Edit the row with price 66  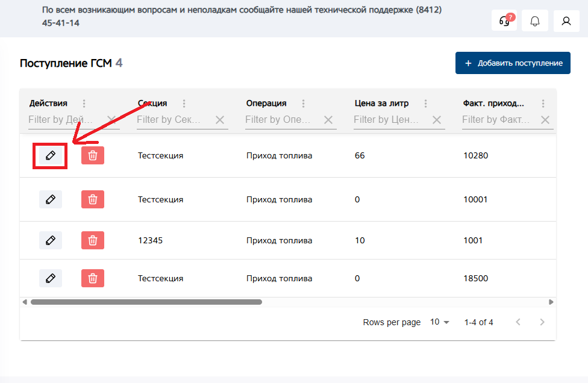click(x=51, y=155)
